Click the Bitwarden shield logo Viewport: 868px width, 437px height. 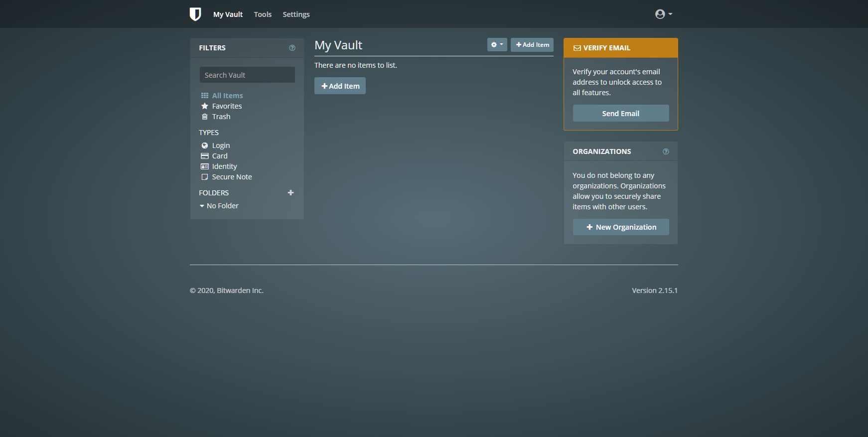tap(195, 14)
